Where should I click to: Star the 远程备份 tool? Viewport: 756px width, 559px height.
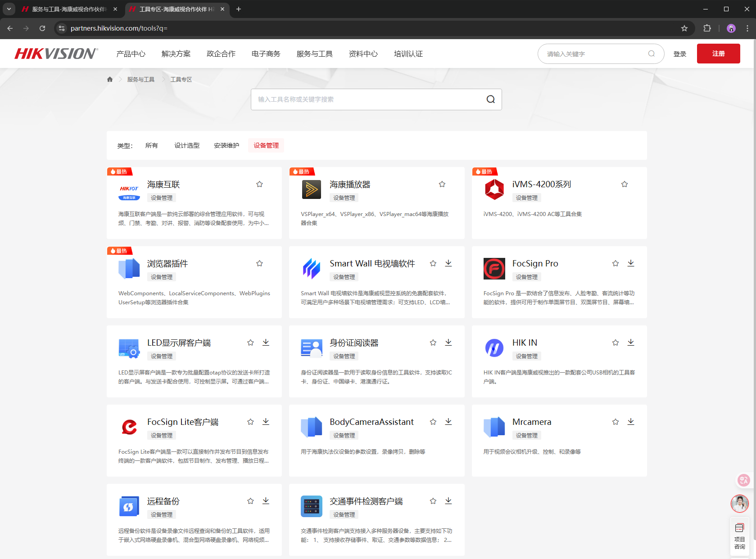(250, 501)
